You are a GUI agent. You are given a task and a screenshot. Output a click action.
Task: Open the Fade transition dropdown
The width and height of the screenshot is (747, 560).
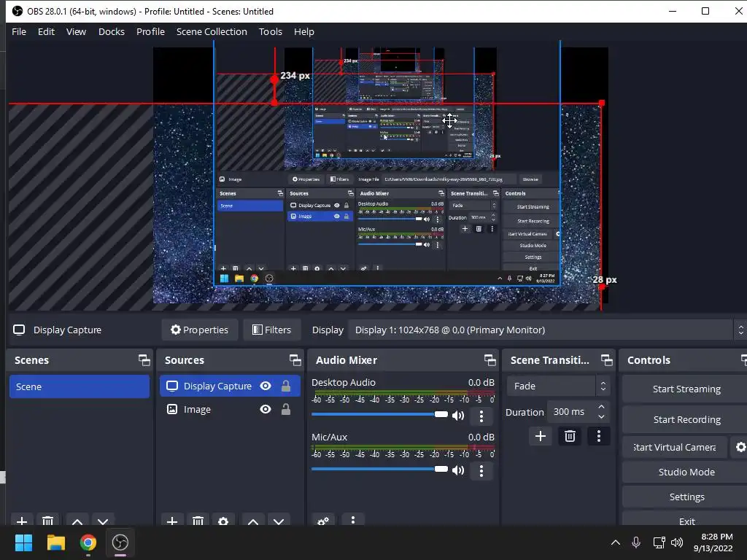[558, 386]
